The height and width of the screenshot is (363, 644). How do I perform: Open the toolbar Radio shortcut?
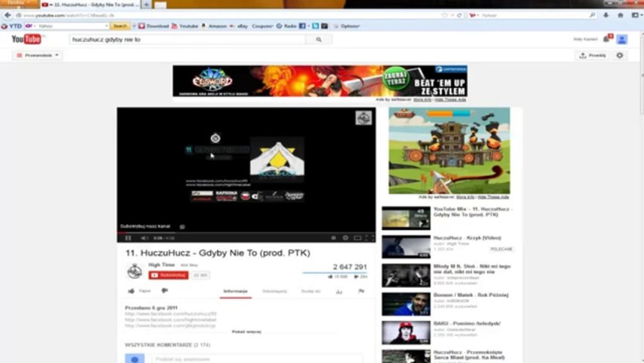coord(287,26)
